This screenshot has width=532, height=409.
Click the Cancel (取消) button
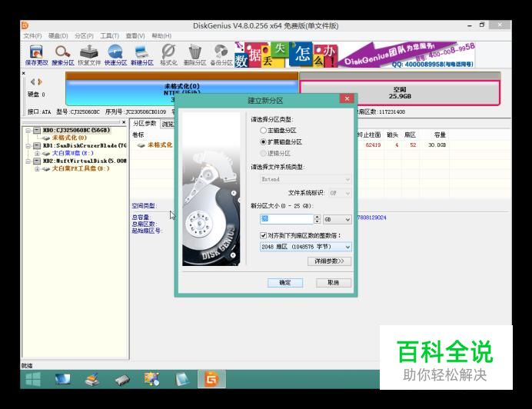click(334, 282)
